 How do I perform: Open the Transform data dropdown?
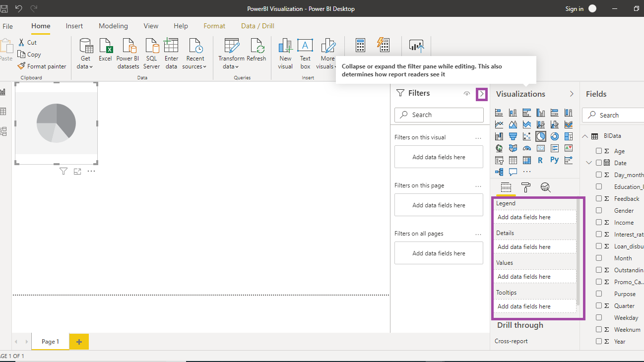click(x=231, y=54)
